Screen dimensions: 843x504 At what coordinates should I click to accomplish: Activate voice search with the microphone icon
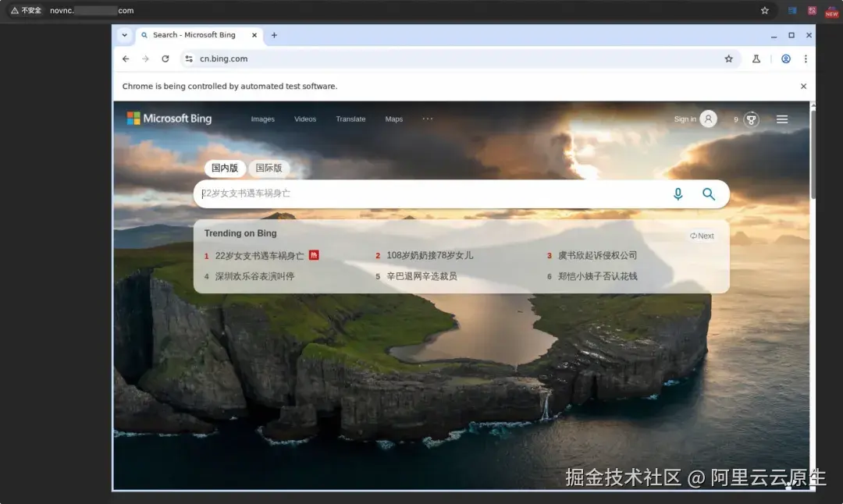pyautogui.click(x=678, y=193)
